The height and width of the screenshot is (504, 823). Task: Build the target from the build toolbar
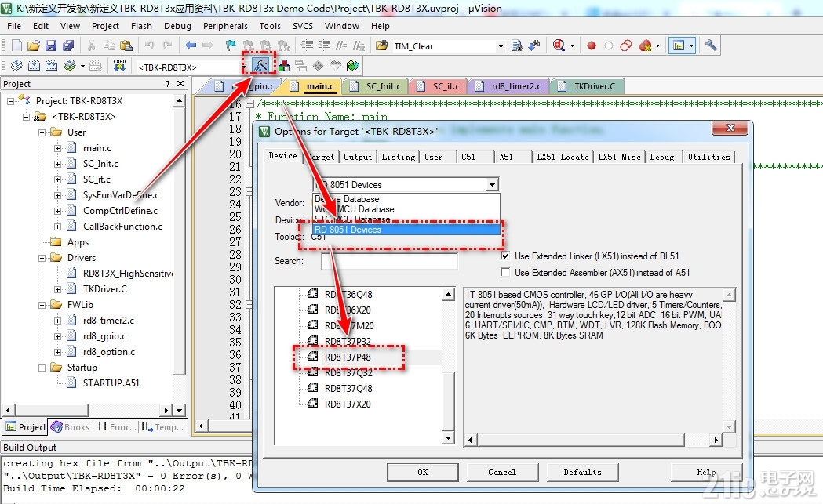pyautogui.click(x=34, y=66)
